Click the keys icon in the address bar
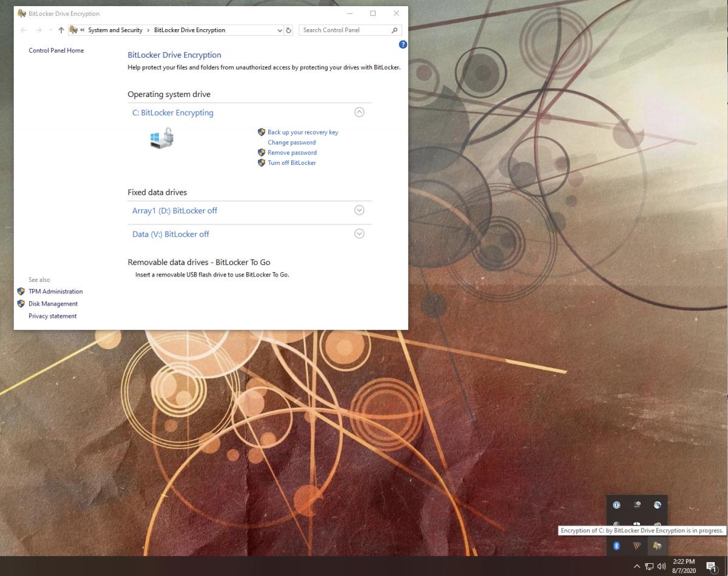 pyautogui.click(x=73, y=30)
